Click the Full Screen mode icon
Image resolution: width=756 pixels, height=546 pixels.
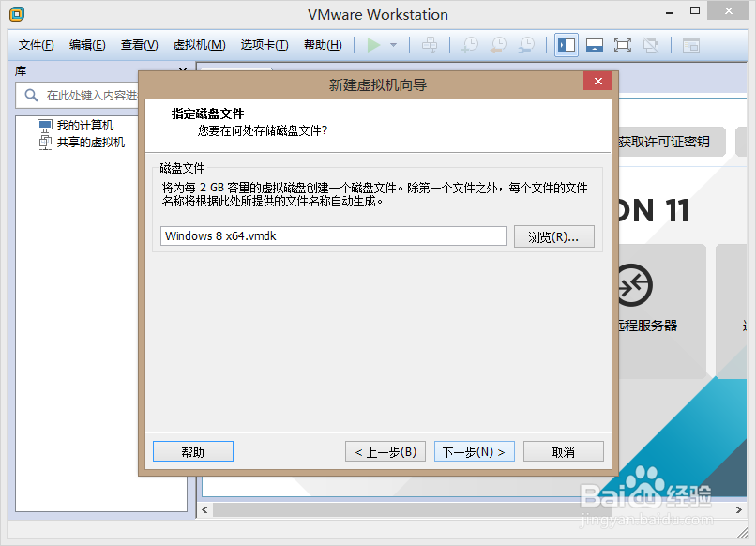coord(623,45)
